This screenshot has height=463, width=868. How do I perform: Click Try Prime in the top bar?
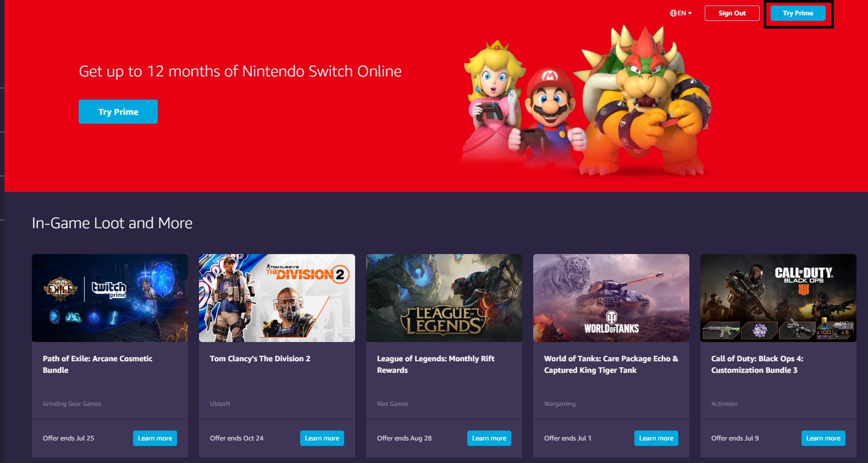coord(798,13)
